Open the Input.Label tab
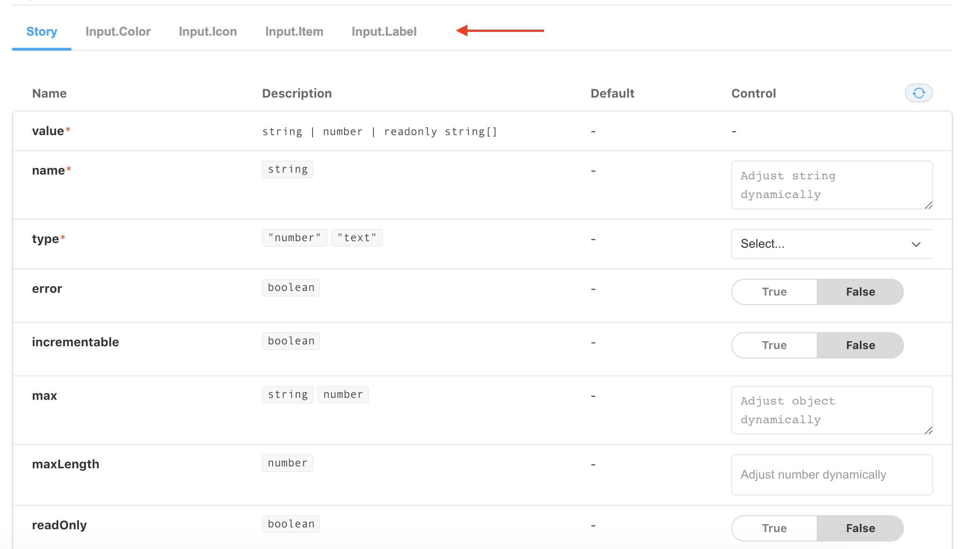The width and height of the screenshot is (980, 549). (384, 31)
